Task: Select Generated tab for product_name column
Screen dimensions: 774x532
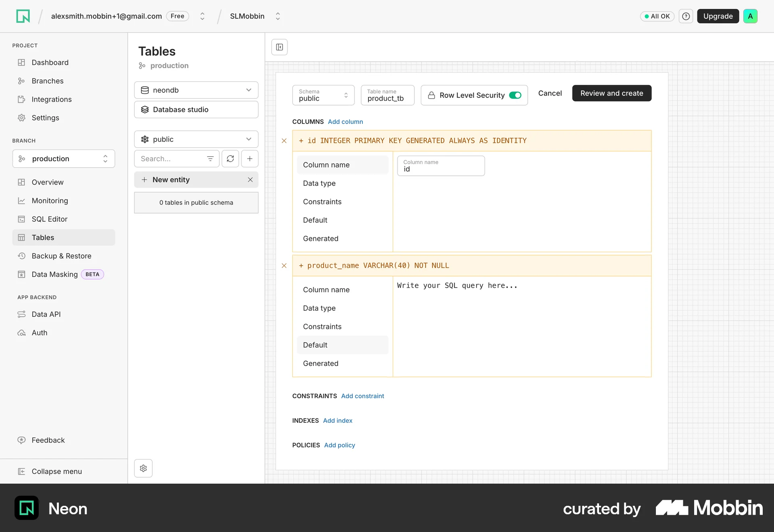Action: click(x=343, y=364)
